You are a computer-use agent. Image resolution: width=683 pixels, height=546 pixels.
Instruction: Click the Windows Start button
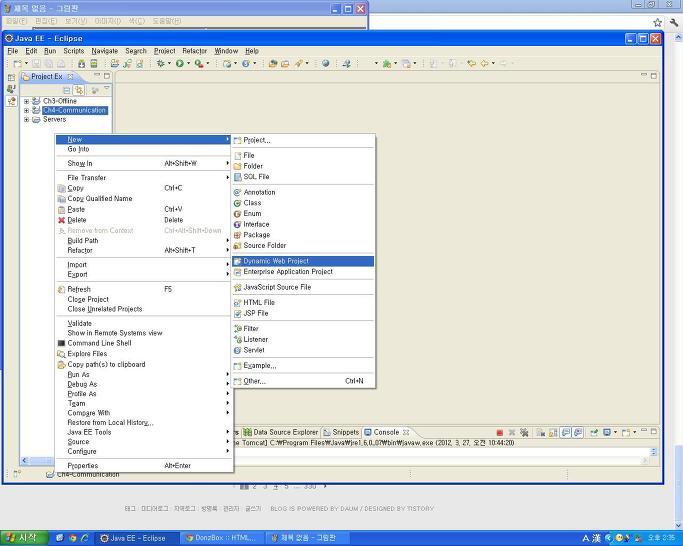point(24,538)
